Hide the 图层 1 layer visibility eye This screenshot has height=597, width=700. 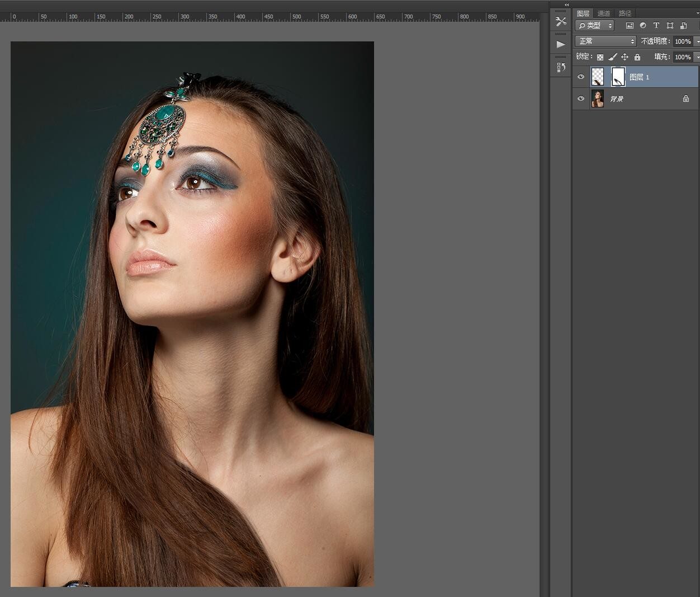pos(581,77)
